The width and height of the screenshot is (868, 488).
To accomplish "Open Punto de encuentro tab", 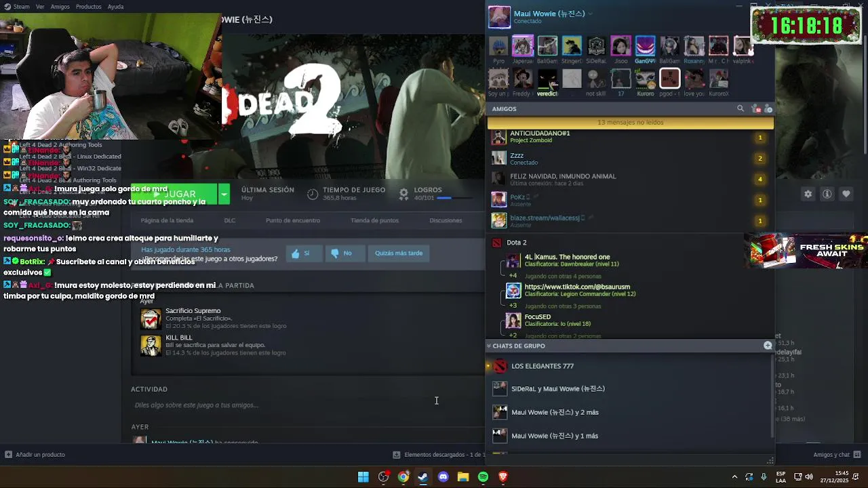I will coord(293,220).
